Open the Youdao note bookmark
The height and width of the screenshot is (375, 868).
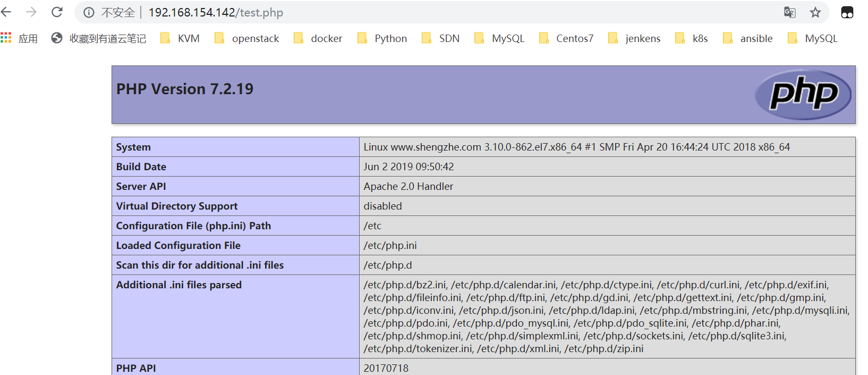99,38
